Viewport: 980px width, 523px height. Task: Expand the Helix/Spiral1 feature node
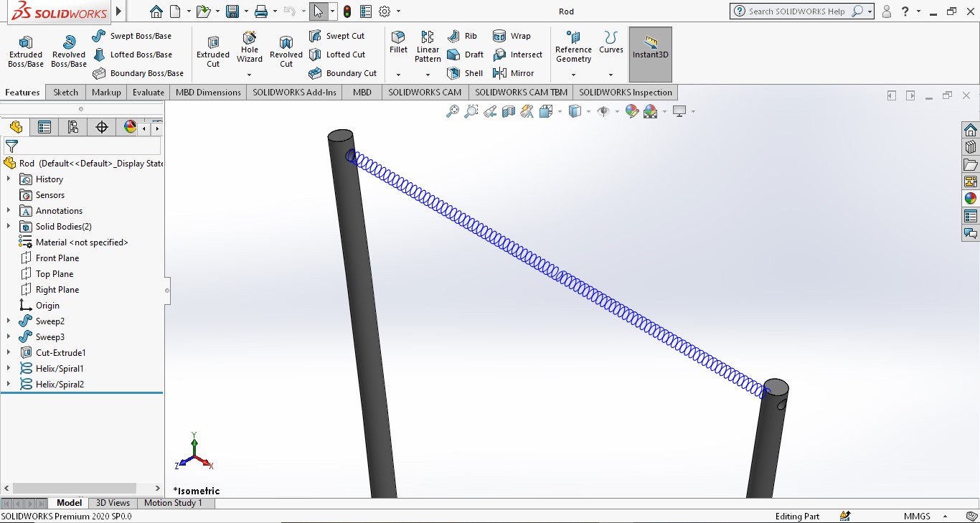click(9, 369)
